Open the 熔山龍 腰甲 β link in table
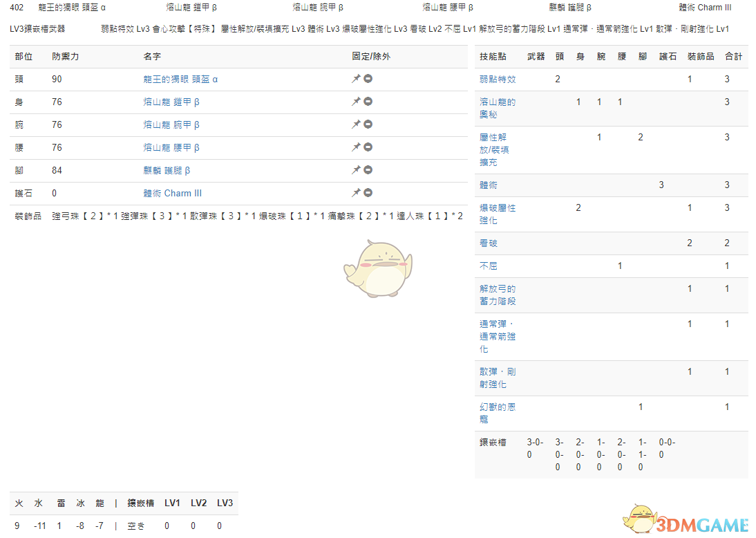The height and width of the screenshot is (538, 756). 171,147
